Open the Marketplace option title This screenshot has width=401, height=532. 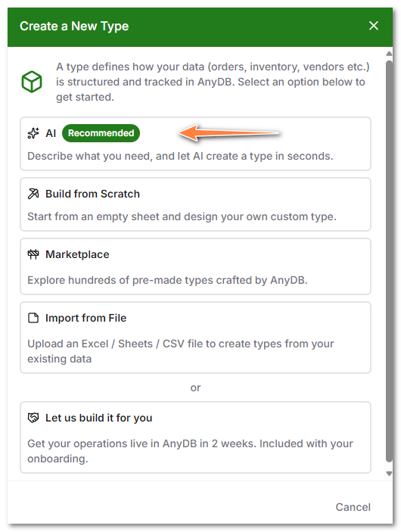(x=77, y=254)
